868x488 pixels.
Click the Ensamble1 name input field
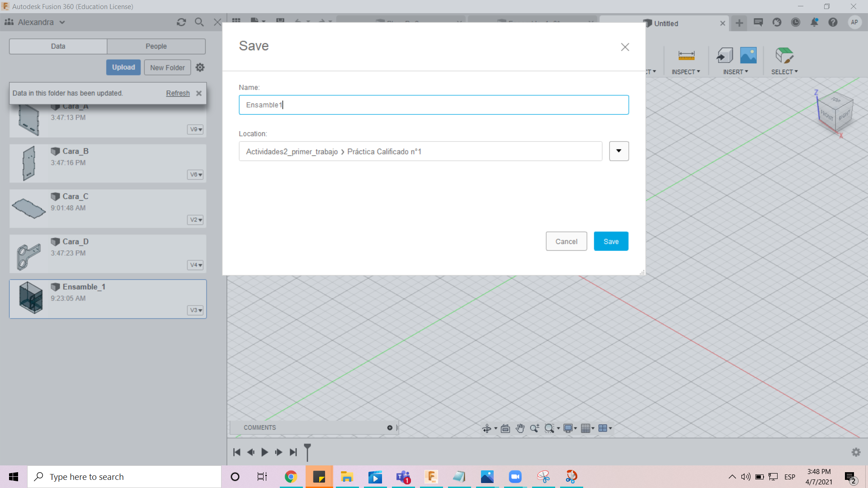coord(434,104)
